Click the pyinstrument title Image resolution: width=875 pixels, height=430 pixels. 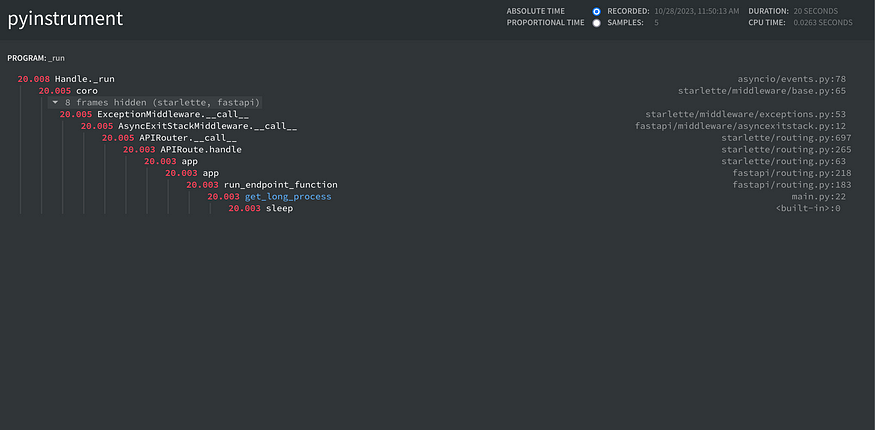pos(65,19)
